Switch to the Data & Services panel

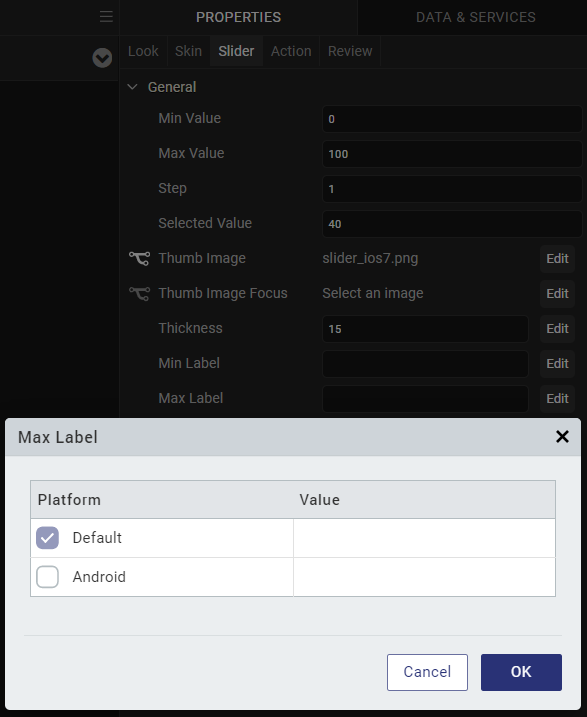475,17
